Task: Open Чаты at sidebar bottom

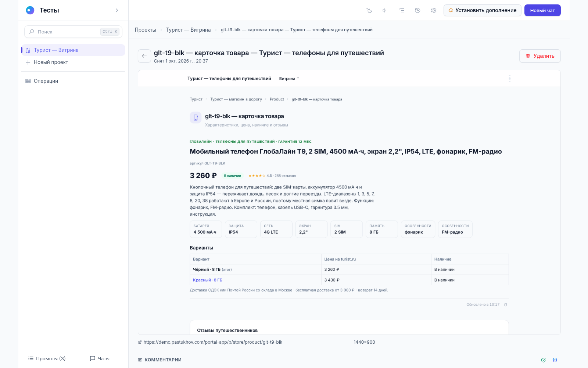Action: tap(100, 358)
